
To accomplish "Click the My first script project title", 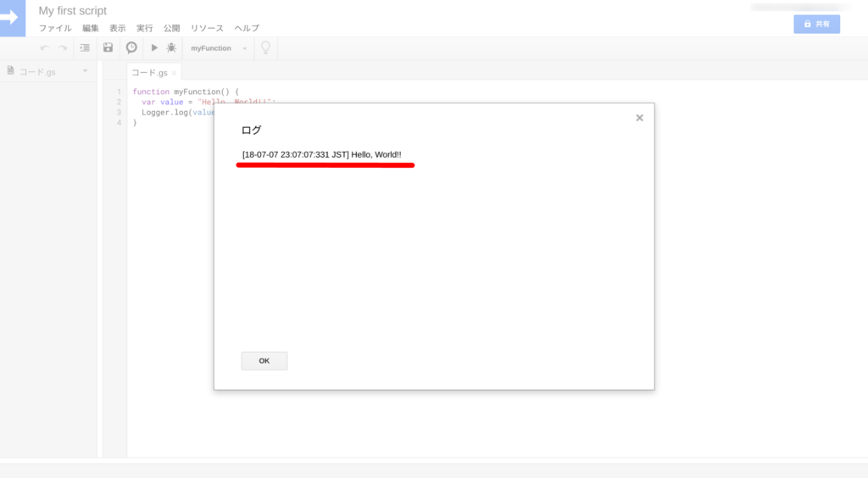I will pos(73,11).
